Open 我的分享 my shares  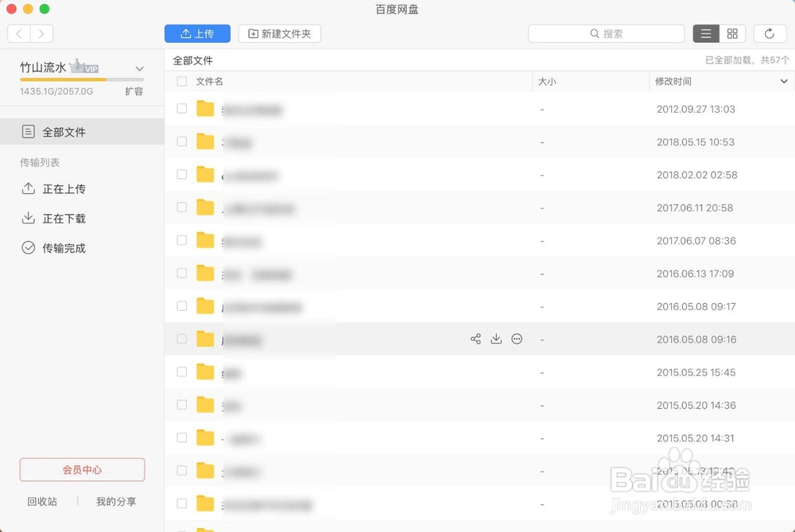(x=116, y=502)
